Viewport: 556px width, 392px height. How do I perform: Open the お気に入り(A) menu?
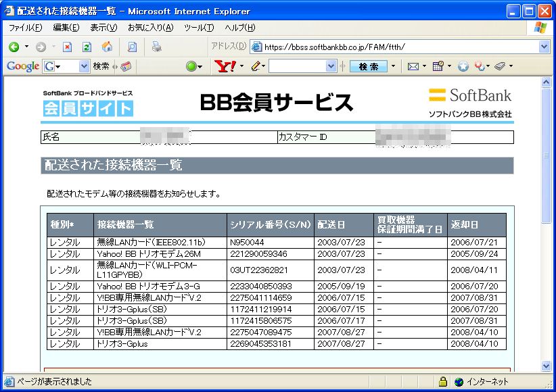pos(150,28)
